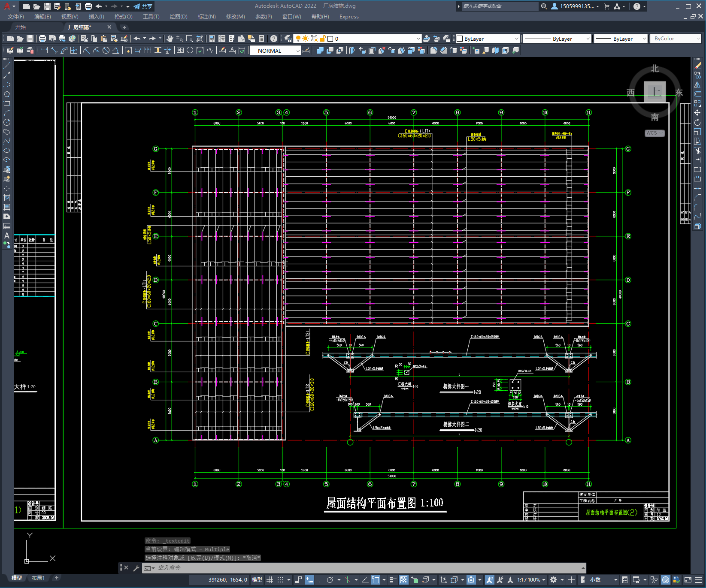Screen dimensions: 706x588
Task: Select the Rotate tool in Modify toolbar
Action: pos(697,122)
